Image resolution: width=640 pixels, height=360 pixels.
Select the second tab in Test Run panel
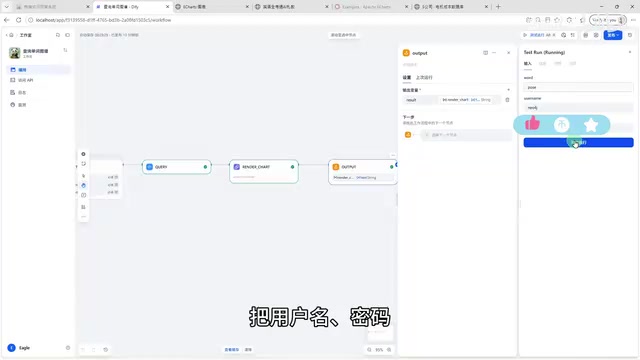coord(542,63)
